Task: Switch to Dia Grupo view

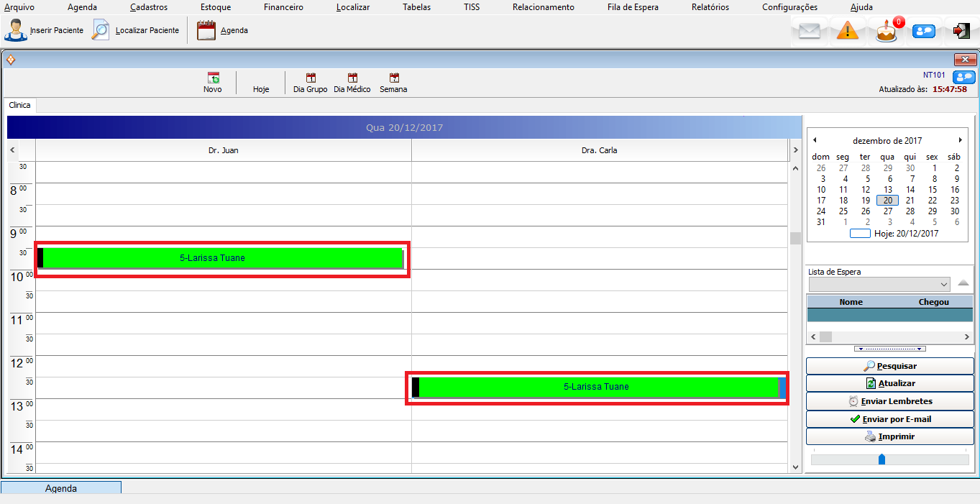Action: coord(311,78)
